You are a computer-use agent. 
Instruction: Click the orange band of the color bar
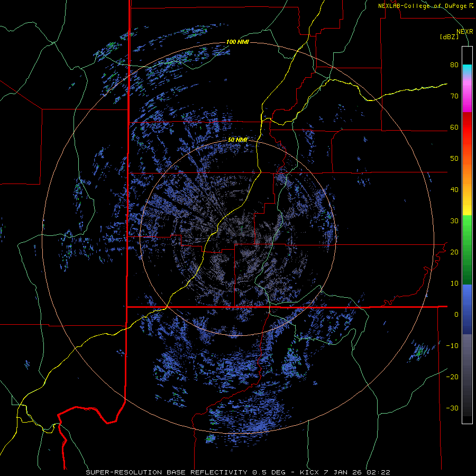click(467, 173)
